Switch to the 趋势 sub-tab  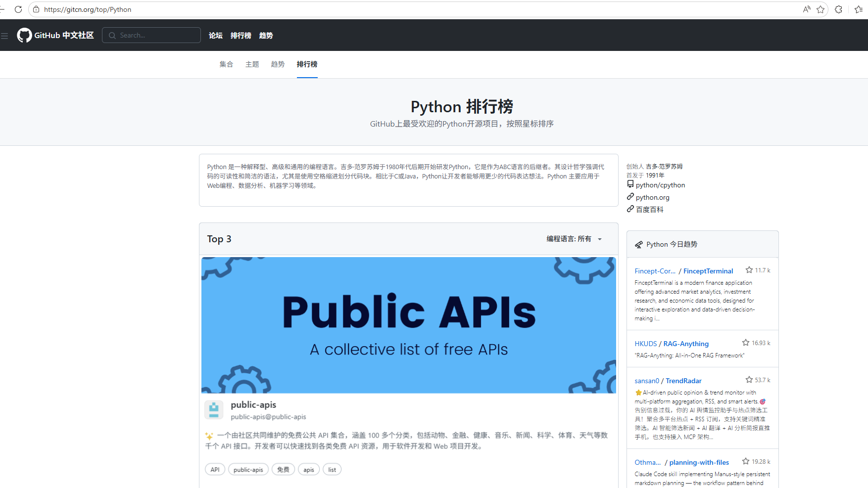tap(278, 64)
